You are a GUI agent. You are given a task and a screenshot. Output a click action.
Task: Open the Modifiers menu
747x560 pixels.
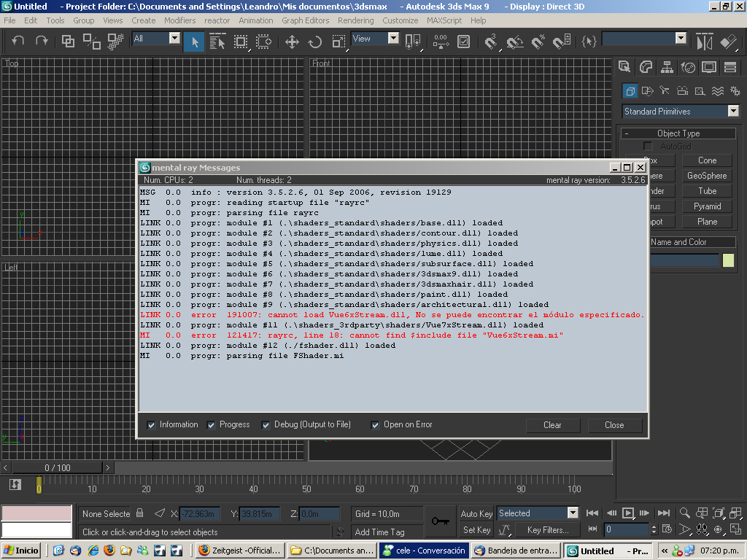179,20
